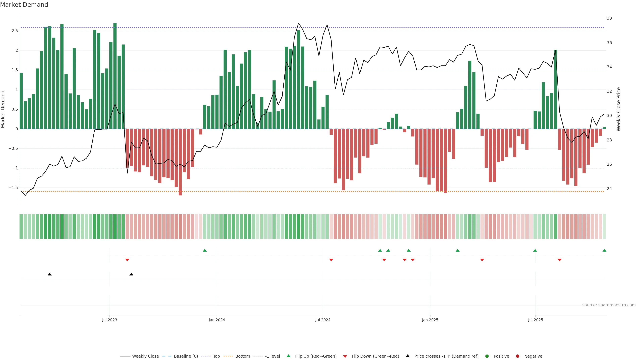Click rightmost green flip-up triangle marker
644x362 pixels.
click(x=604, y=251)
